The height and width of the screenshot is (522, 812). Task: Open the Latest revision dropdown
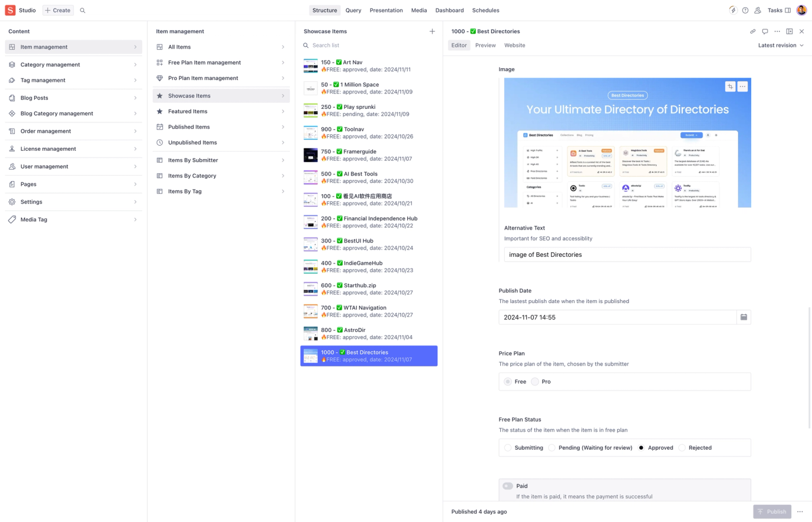point(780,45)
